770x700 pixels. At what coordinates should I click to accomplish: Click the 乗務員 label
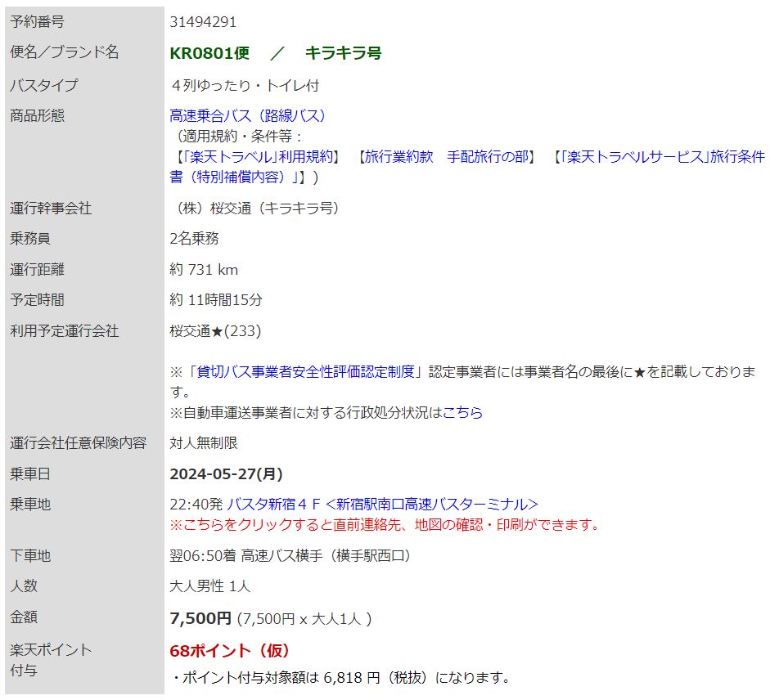(30, 239)
